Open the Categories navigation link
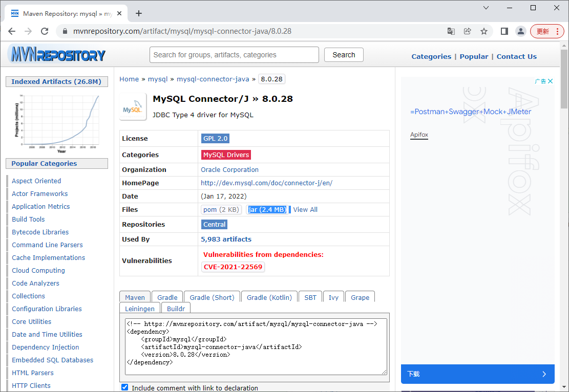Screen dimensions: 569x392 point(431,57)
